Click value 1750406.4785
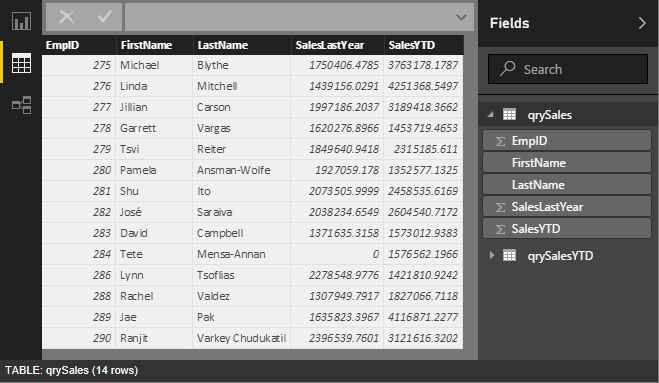The image size is (659, 383). tap(344, 65)
